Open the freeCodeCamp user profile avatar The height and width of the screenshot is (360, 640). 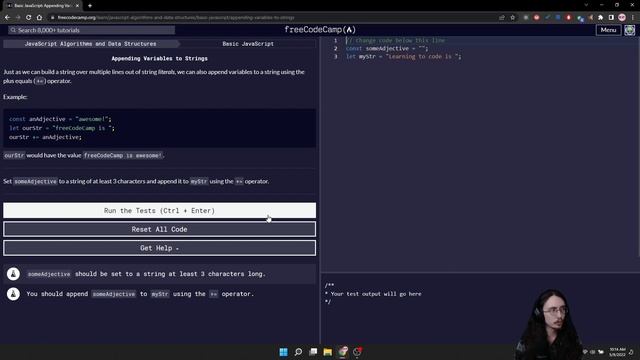pyautogui.click(x=629, y=30)
